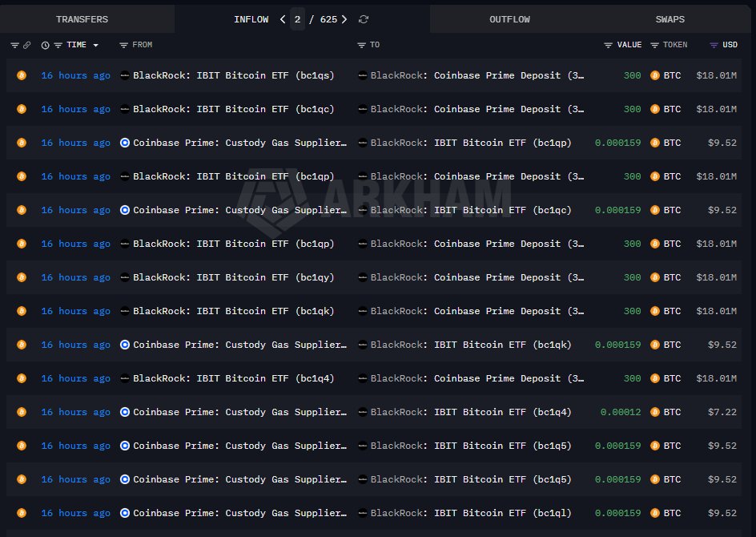Click Coinbase Prime logo in row sending to bc1qk
This screenshot has height=537, width=756.
125,345
